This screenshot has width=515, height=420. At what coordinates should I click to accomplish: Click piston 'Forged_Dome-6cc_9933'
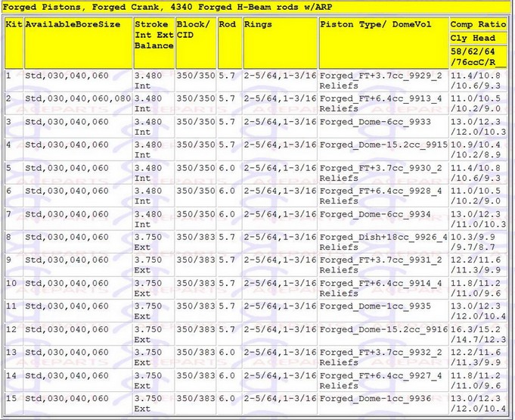coord(383,126)
